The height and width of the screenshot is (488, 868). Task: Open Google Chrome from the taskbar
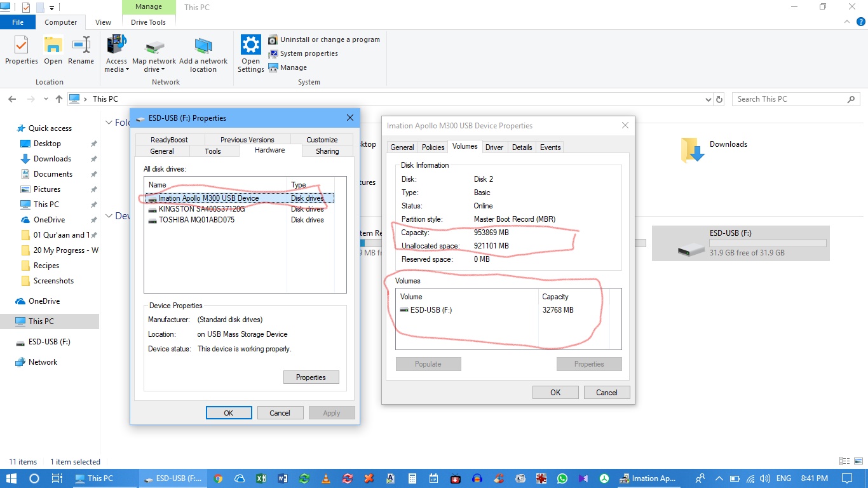tap(218, 478)
